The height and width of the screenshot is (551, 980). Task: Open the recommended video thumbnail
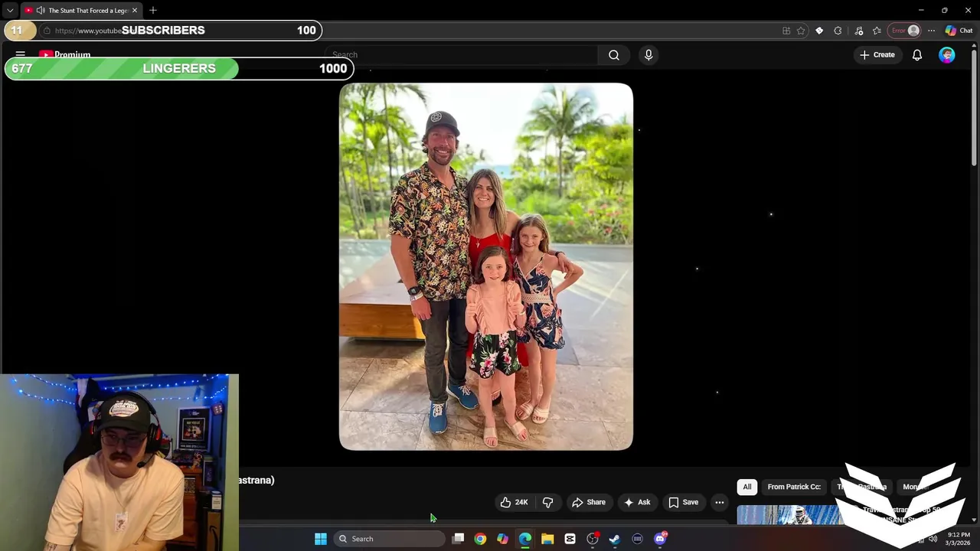[x=789, y=515]
